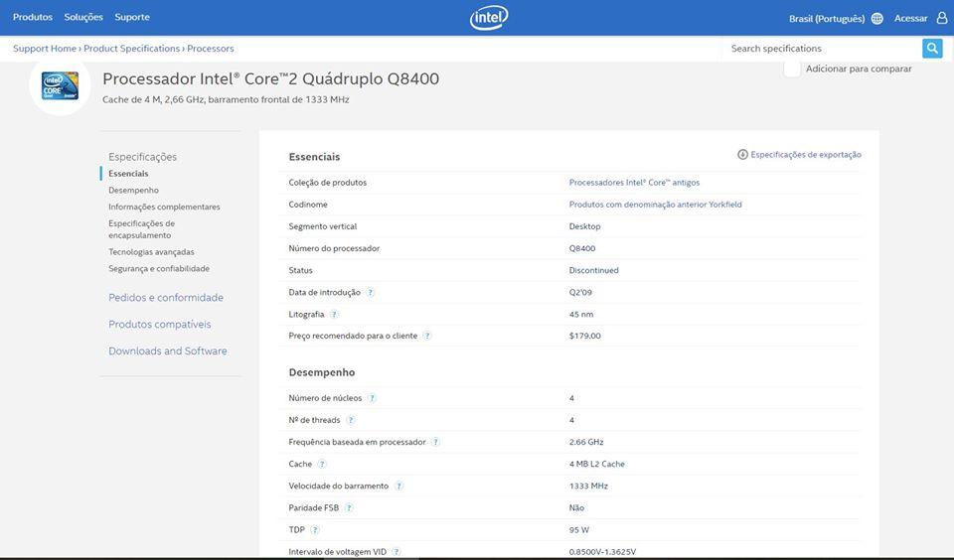954x560 pixels.
Task: Open the Soluções menu
Action: [83, 17]
